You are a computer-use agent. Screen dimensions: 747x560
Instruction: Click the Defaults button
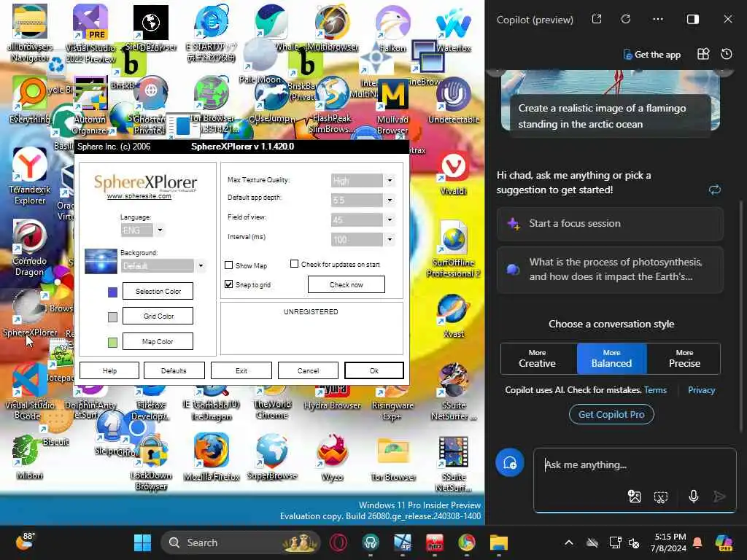[174, 370]
